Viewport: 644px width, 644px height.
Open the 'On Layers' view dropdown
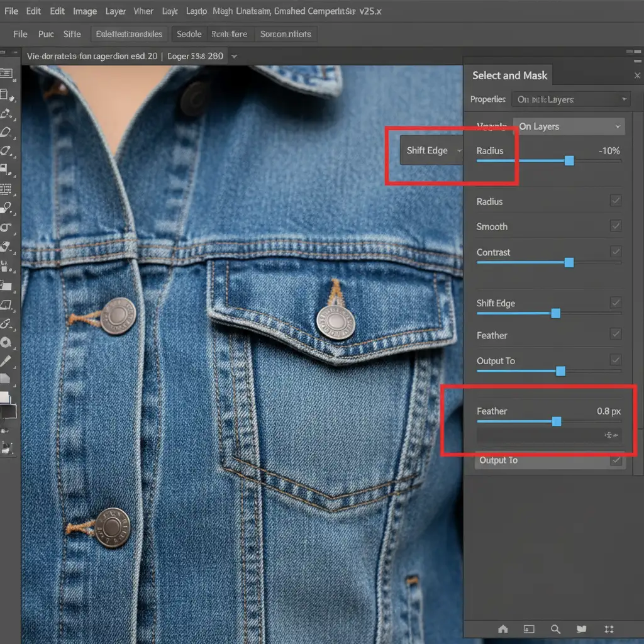[x=569, y=126]
